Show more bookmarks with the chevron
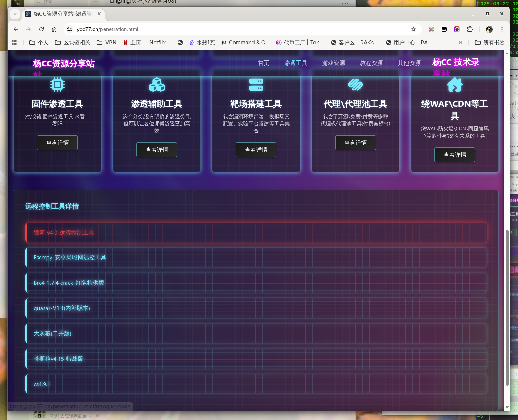The width and height of the screenshot is (518, 420). [x=461, y=42]
